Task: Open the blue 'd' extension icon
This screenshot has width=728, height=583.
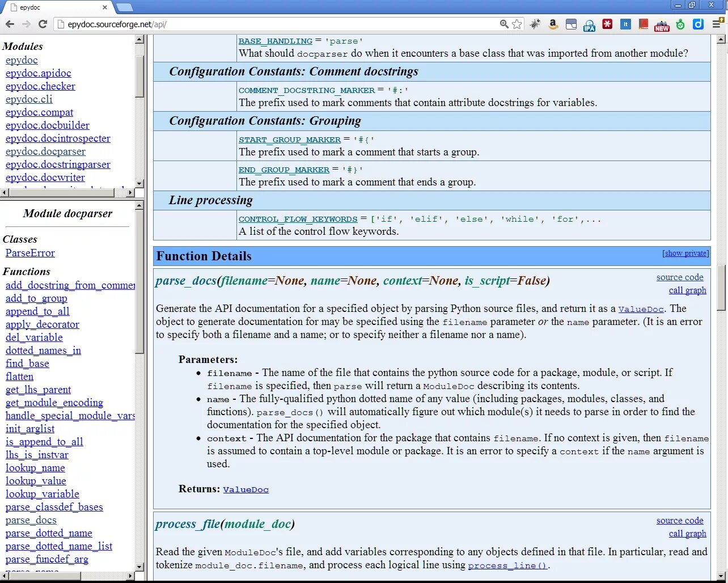Action: point(699,24)
